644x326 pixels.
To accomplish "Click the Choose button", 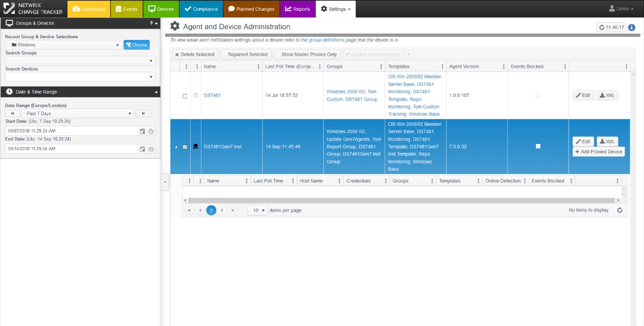I will tap(136, 45).
